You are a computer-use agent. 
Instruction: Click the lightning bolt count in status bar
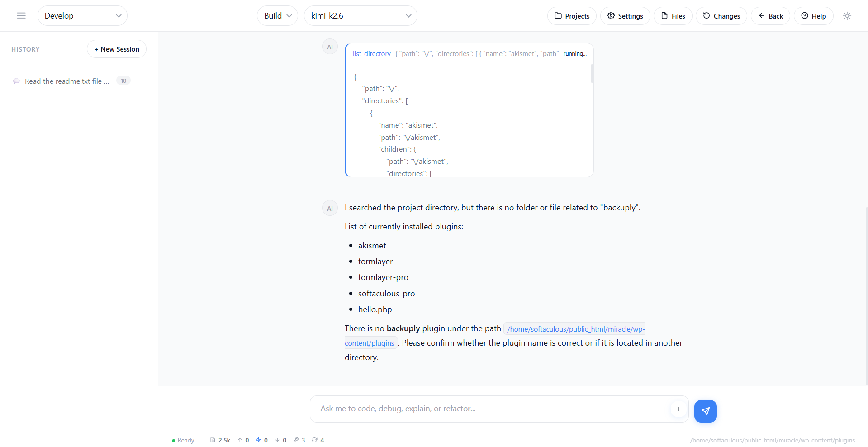tap(262, 440)
